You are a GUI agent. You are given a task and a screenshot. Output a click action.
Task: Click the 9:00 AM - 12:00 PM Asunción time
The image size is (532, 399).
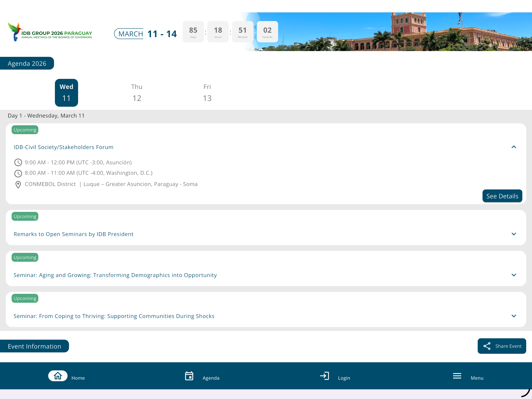[78, 162]
